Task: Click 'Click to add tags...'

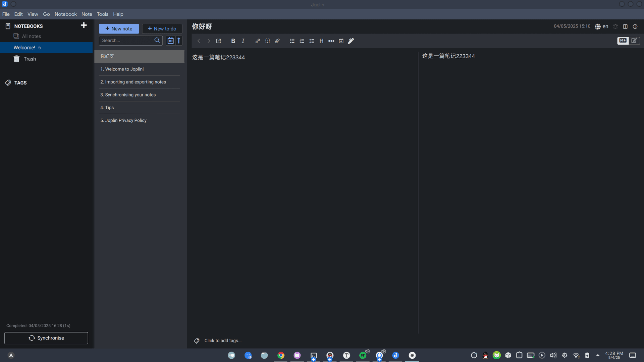Action: pos(223,341)
